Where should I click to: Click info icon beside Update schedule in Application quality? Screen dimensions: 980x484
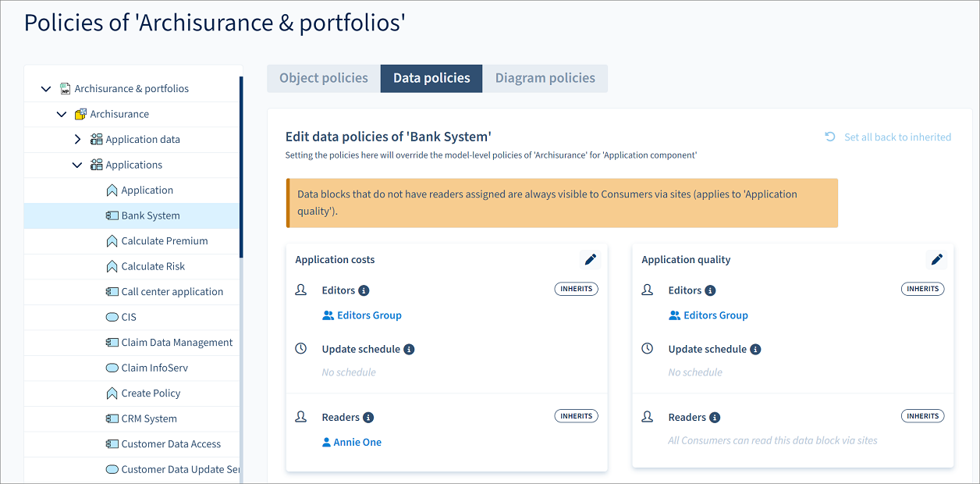755,350
